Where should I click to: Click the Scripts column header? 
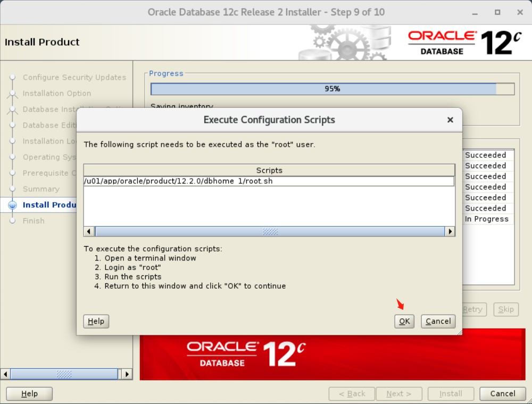269,170
